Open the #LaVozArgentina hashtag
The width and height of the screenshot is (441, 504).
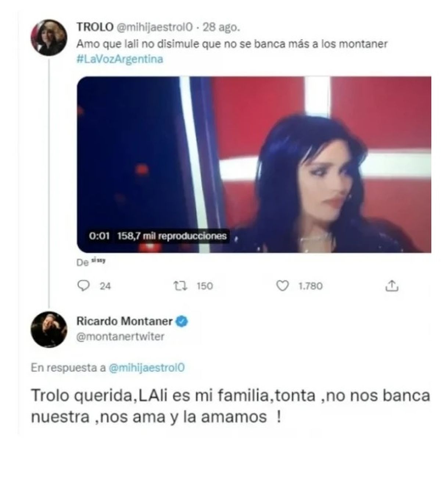(120, 59)
